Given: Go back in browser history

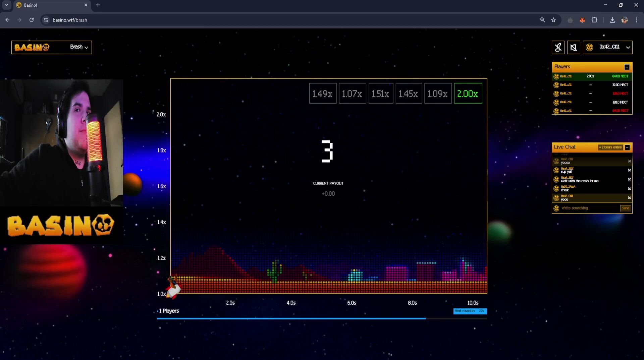Looking at the screenshot, I should tap(7, 20).
